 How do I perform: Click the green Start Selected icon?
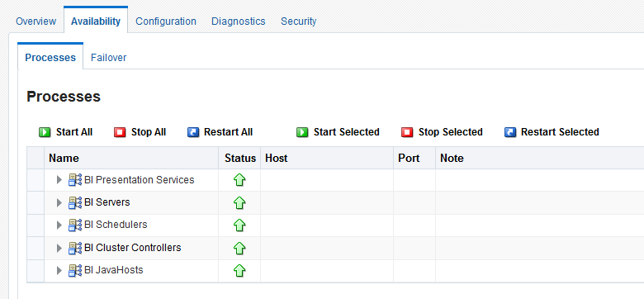tap(302, 132)
